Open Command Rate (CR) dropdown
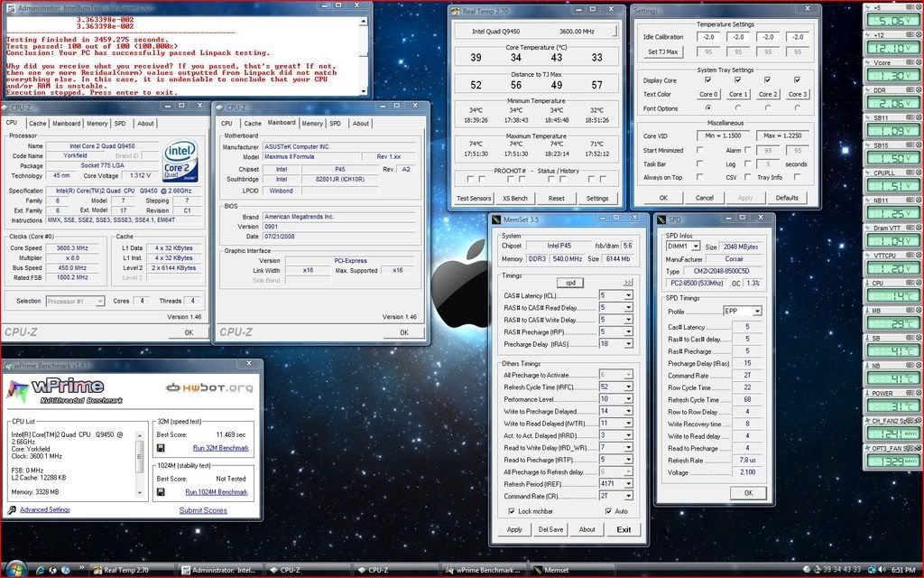 pyautogui.click(x=628, y=496)
